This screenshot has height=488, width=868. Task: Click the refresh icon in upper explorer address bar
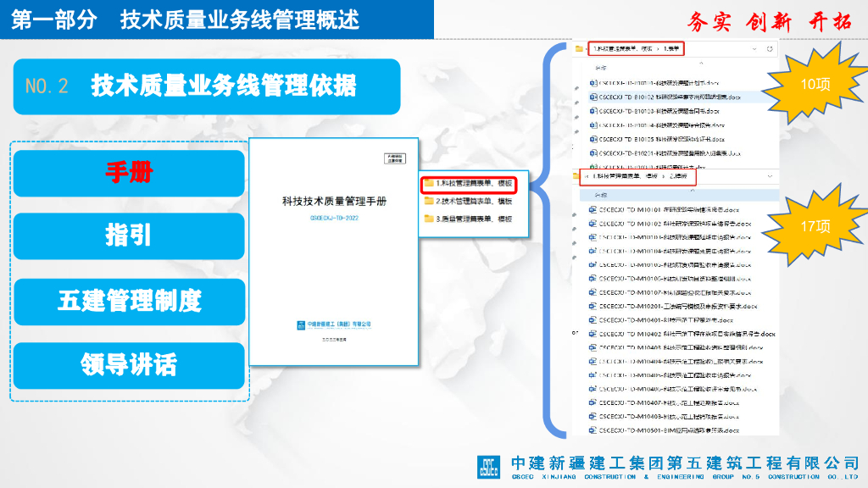coord(770,48)
